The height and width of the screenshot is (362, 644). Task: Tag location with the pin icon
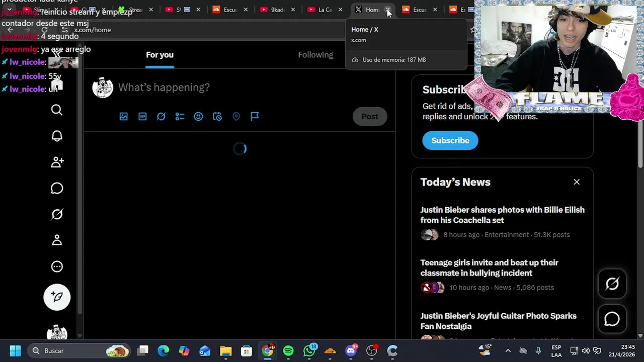[236, 116]
